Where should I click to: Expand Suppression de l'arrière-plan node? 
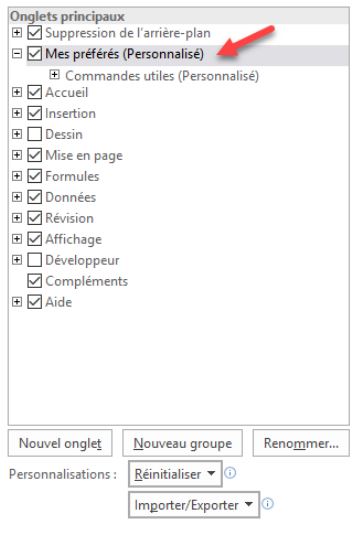(17, 33)
